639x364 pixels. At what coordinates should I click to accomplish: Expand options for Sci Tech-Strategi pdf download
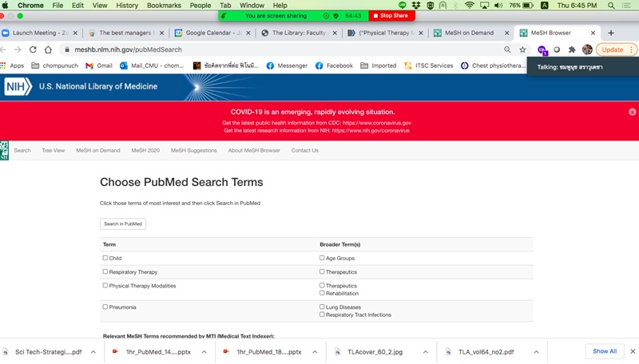click(93, 351)
